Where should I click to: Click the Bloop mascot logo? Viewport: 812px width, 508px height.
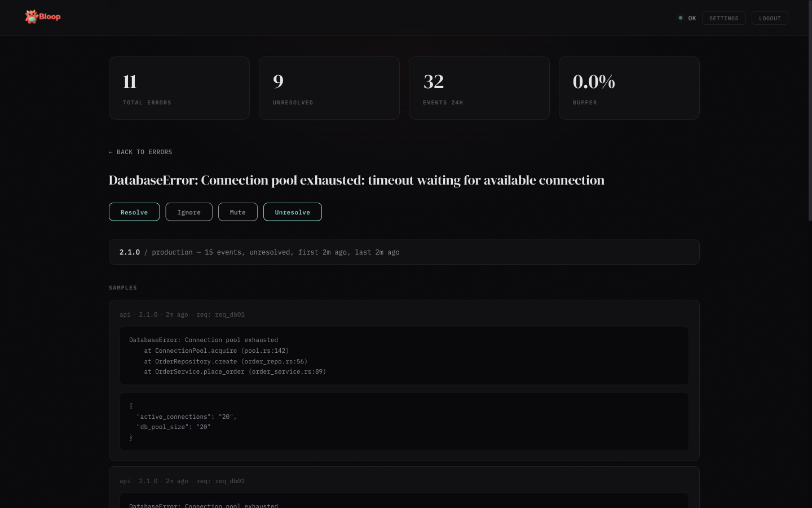tap(31, 16)
